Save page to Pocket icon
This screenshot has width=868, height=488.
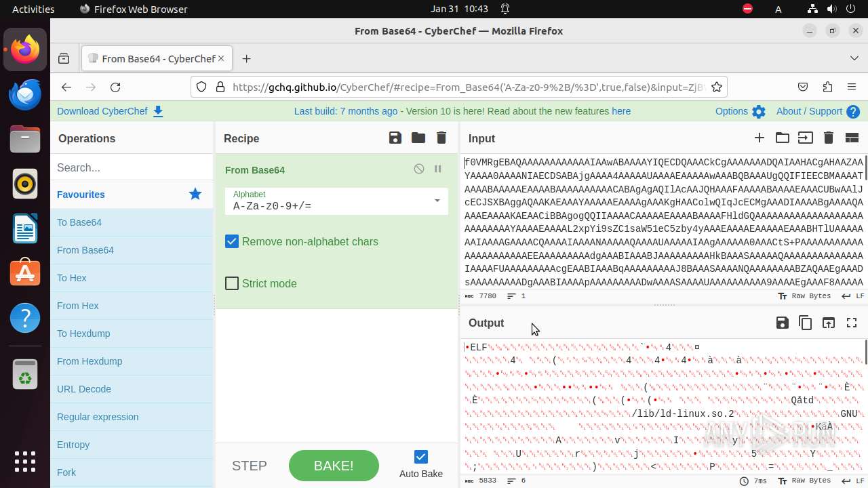coord(803,87)
